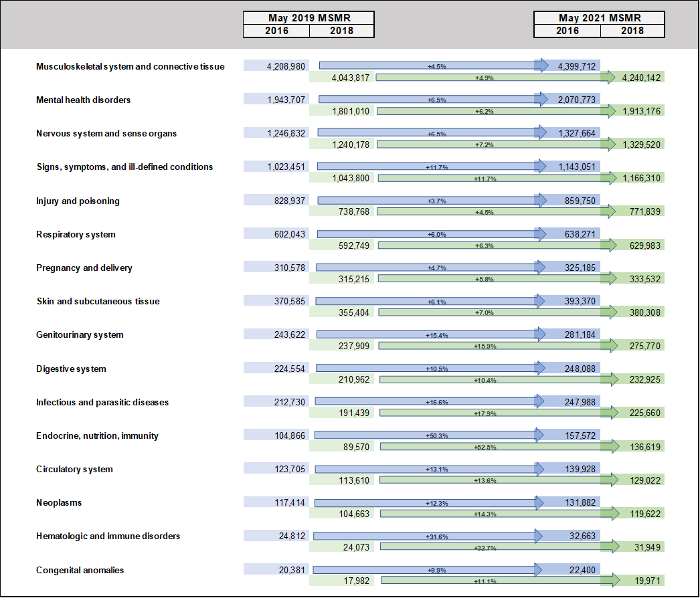This screenshot has height=598, width=700.
Task: Select the value 232,925
Action: click(645, 379)
